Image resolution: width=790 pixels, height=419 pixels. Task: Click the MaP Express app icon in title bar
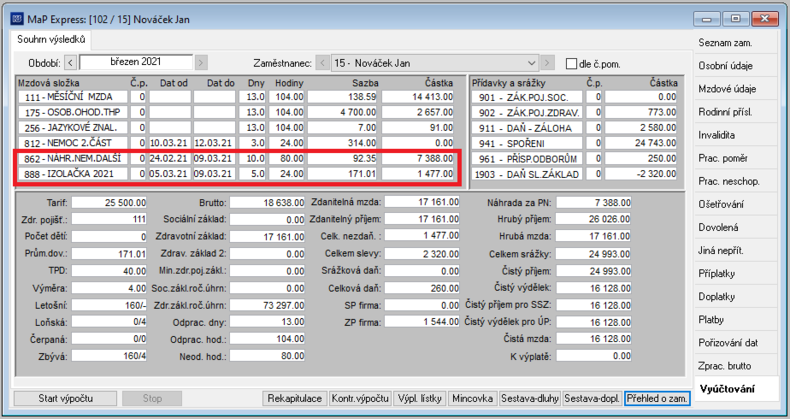(17, 19)
